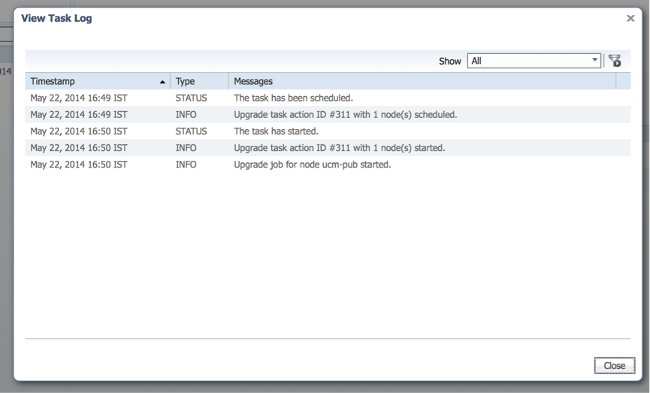The width and height of the screenshot is (650, 393).
Task: Click timestamp of 'The task has been scheduled' row
Action: (79, 98)
